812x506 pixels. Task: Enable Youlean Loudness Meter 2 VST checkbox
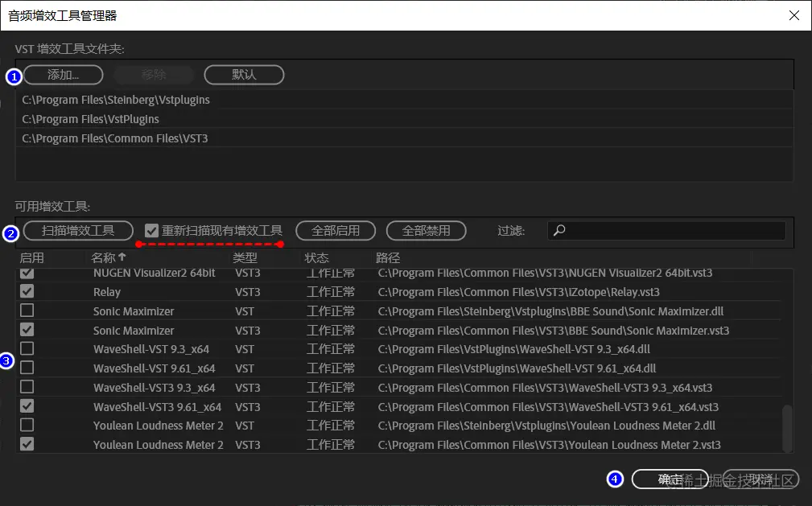point(27,425)
